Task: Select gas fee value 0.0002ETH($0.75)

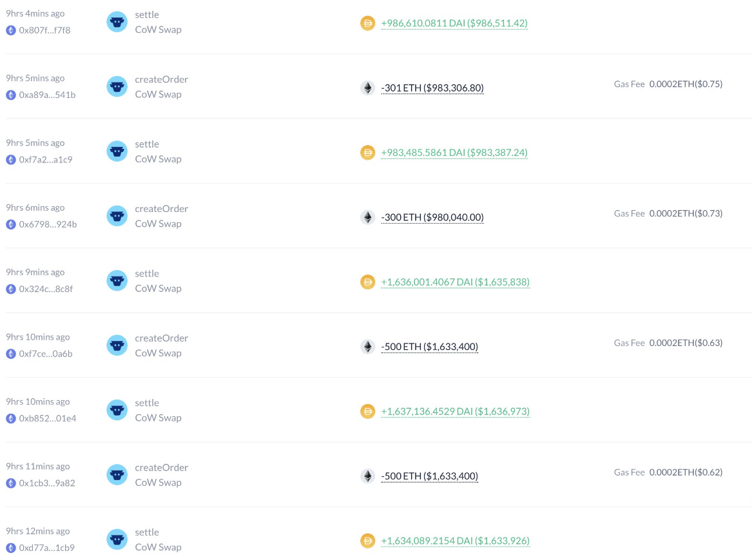Action: [x=686, y=84]
